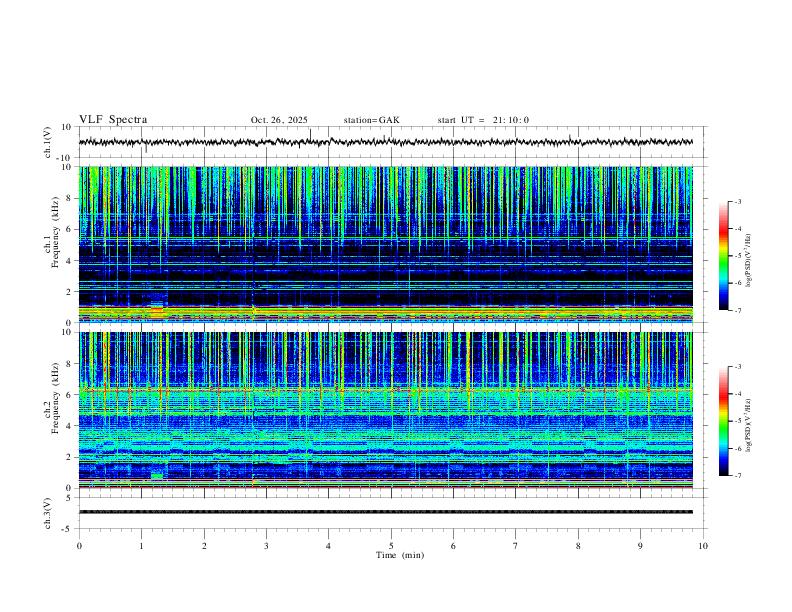792x612 pixels.
Task: Click the "station=GAK" header label
Action: coord(371,120)
